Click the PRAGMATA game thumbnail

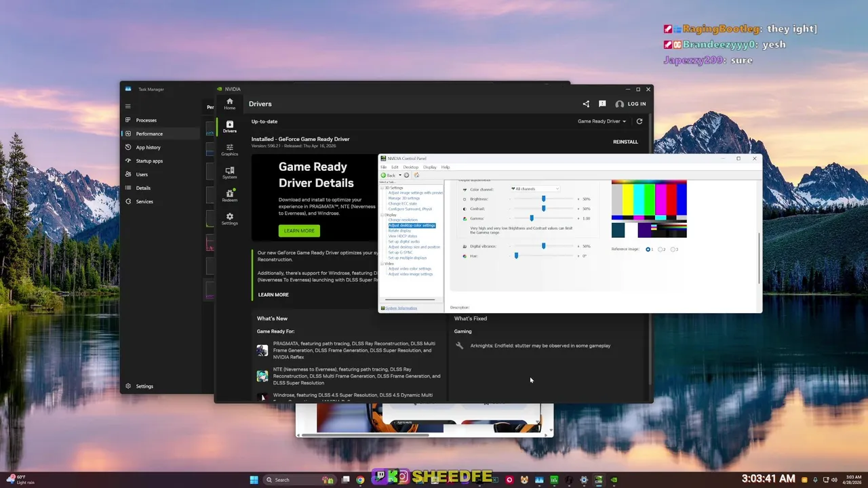[262, 350]
